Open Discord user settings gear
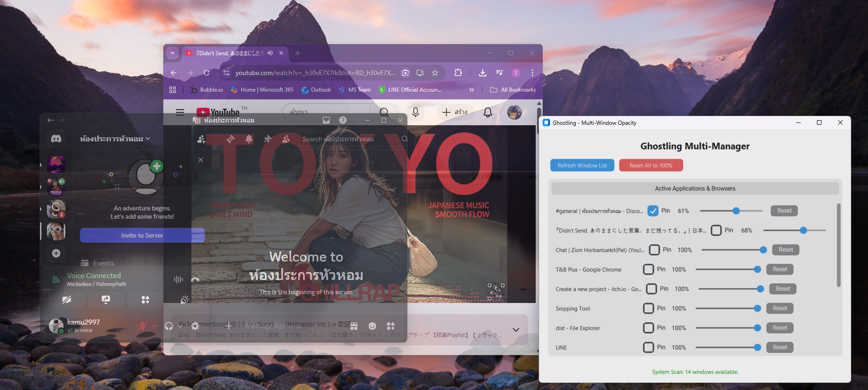The height and width of the screenshot is (390, 868). 195,326
